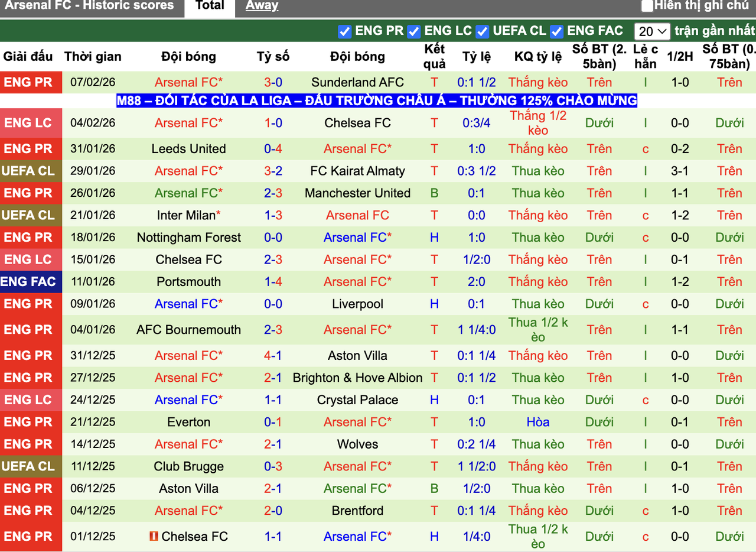Image resolution: width=756 pixels, height=552 pixels.
Task: Click FC Kairat Almaty team name
Action: (x=357, y=171)
